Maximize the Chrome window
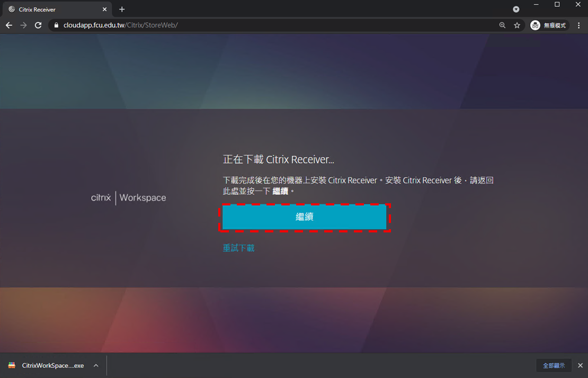This screenshot has height=378, width=588. pos(557,4)
